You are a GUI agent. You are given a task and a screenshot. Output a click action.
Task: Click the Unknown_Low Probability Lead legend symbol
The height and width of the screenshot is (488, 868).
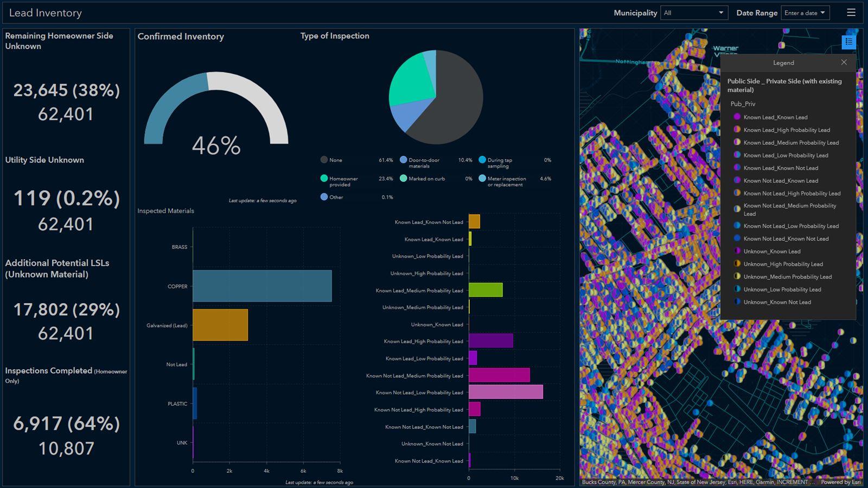point(737,289)
